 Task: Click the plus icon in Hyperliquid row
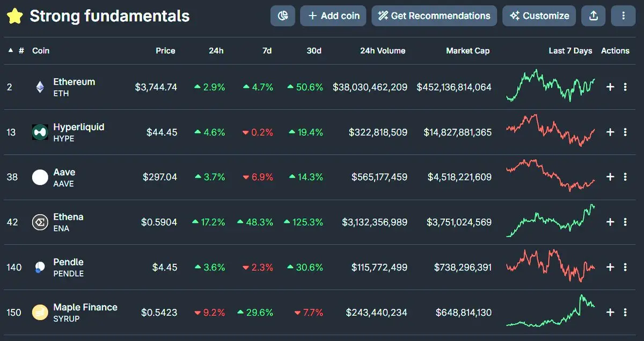610,132
